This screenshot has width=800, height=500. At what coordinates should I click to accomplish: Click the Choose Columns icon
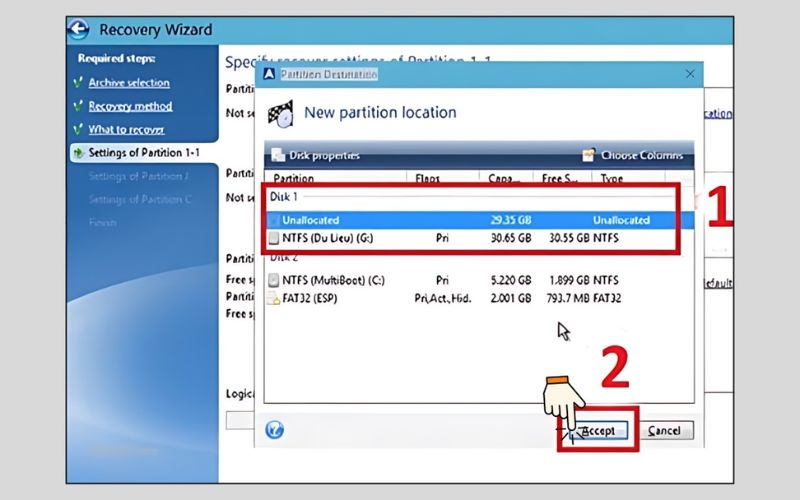pos(589,155)
